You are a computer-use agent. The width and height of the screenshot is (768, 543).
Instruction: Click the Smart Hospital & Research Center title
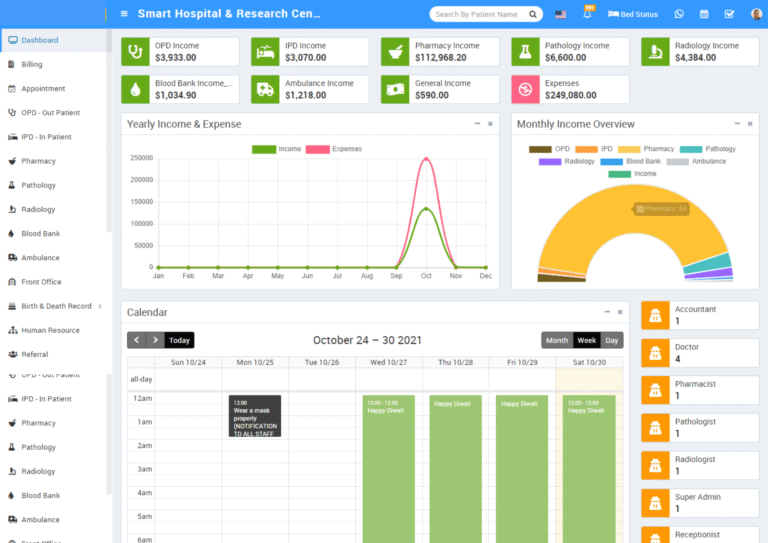(x=229, y=14)
